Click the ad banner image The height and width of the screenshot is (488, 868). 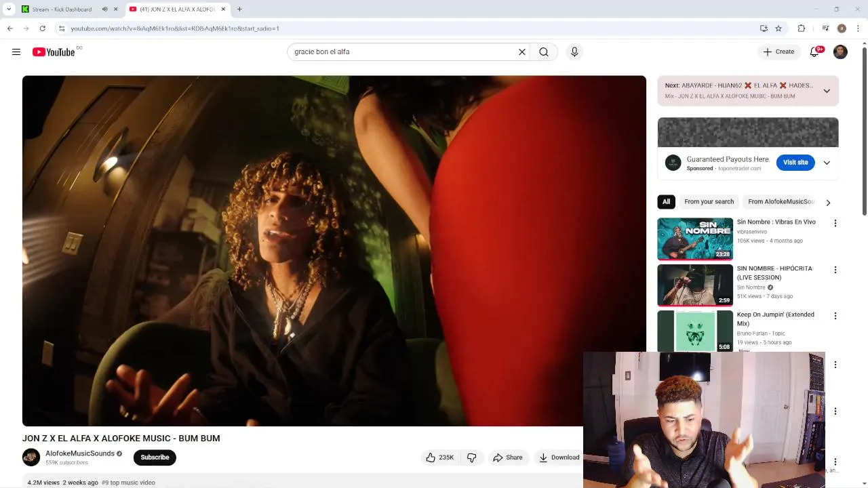pyautogui.click(x=748, y=132)
